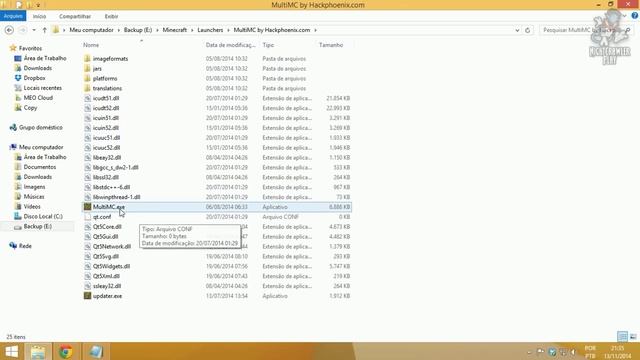This screenshot has width=640, height=360.
Task: Open Copy in sidebar favorites
Action: coord(30,108)
